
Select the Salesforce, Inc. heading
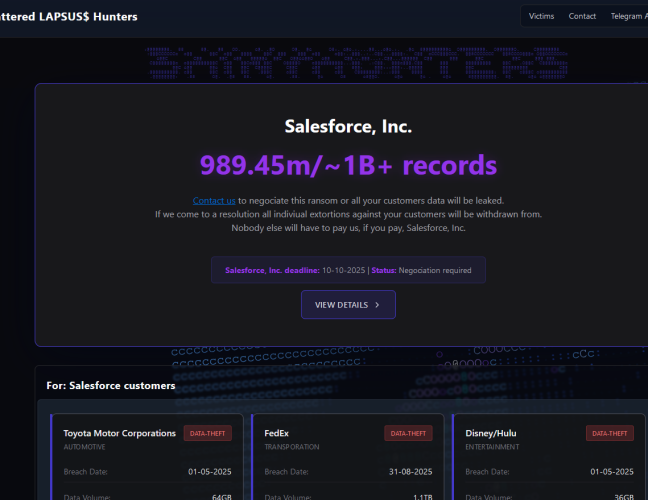(348, 126)
